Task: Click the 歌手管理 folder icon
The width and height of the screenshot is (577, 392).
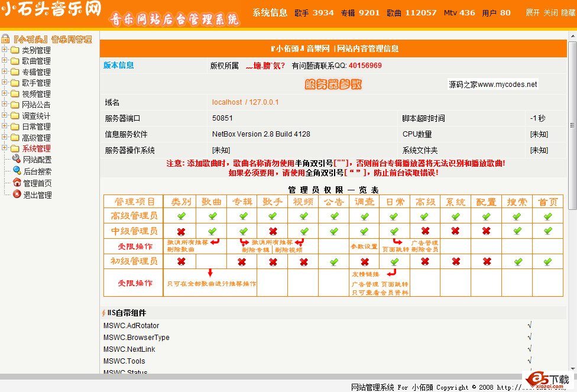Action: pyautogui.click(x=15, y=83)
